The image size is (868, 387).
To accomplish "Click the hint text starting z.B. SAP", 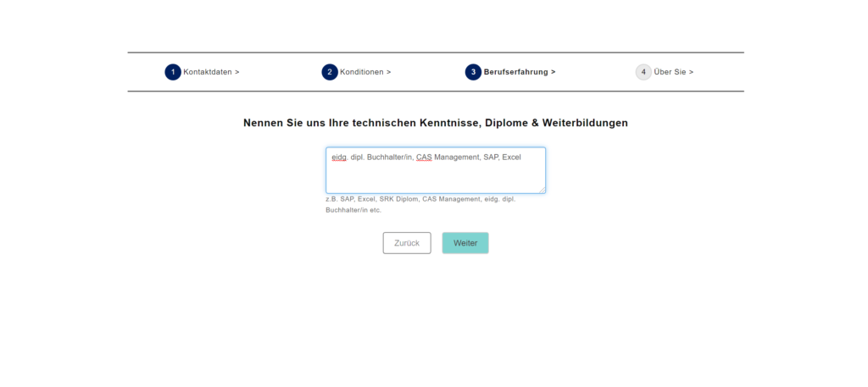I will click(x=420, y=205).
